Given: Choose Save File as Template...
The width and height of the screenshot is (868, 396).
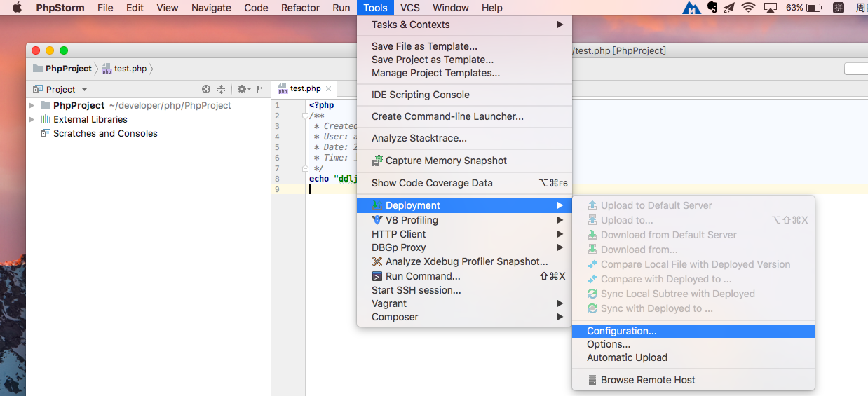Looking at the screenshot, I should 464,46.
